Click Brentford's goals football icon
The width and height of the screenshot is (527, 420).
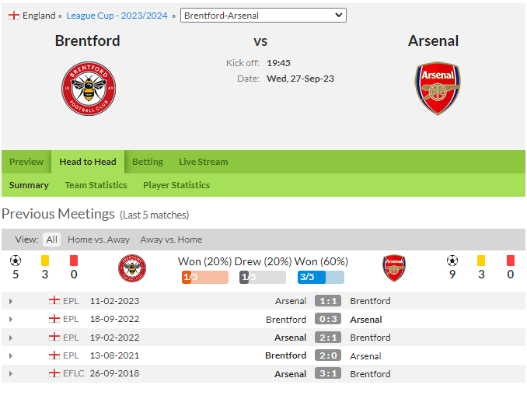tap(16, 261)
